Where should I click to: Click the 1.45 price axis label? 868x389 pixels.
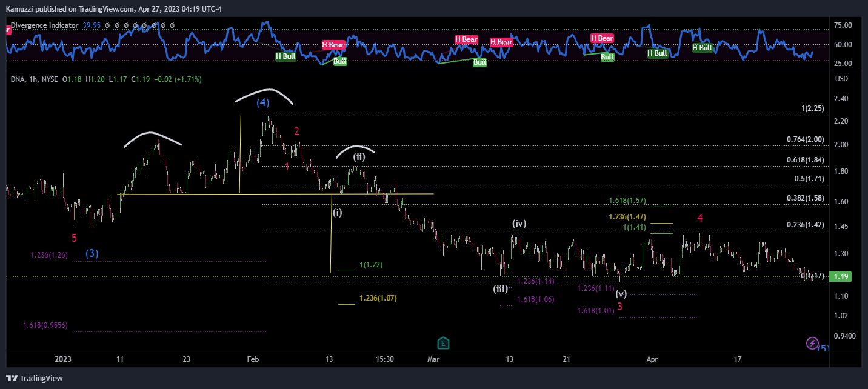tap(841, 227)
